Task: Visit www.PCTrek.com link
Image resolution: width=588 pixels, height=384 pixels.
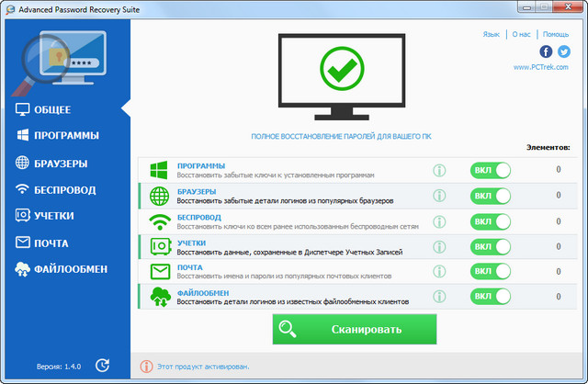Action: tap(541, 67)
